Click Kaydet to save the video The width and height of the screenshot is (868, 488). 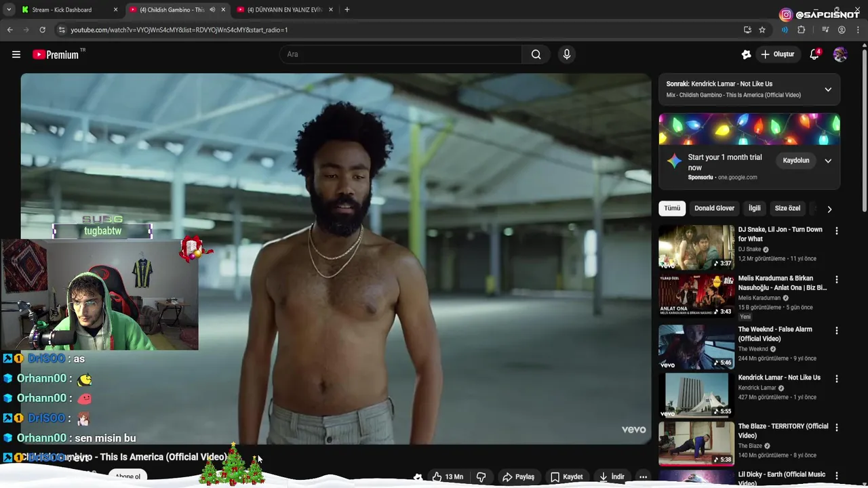(566, 476)
